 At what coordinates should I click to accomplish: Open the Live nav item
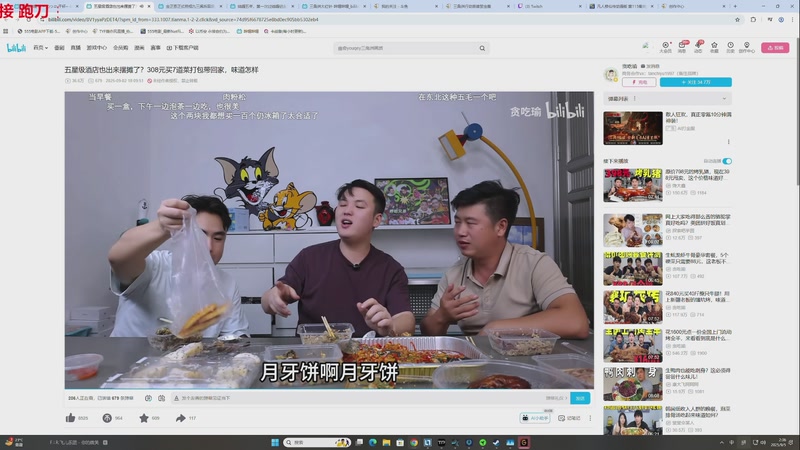point(76,48)
